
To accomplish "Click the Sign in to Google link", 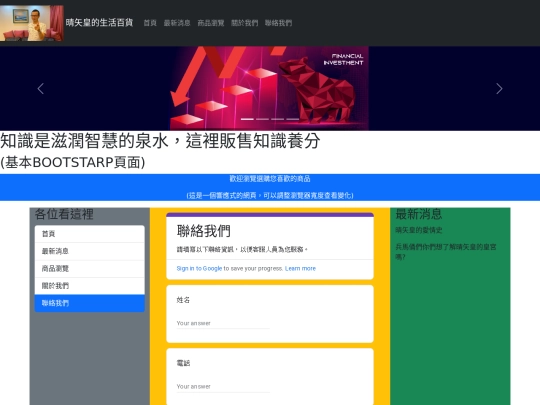I will coord(199,268).
